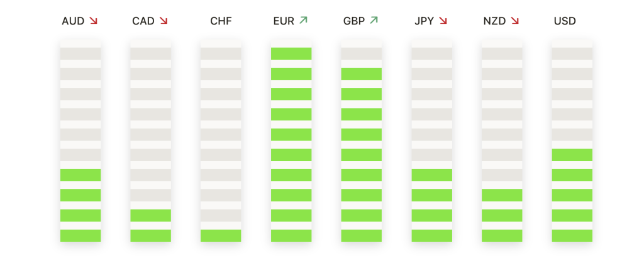The height and width of the screenshot is (257, 644).
Task: Select the CHF currency label
Action: click(x=221, y=21)
